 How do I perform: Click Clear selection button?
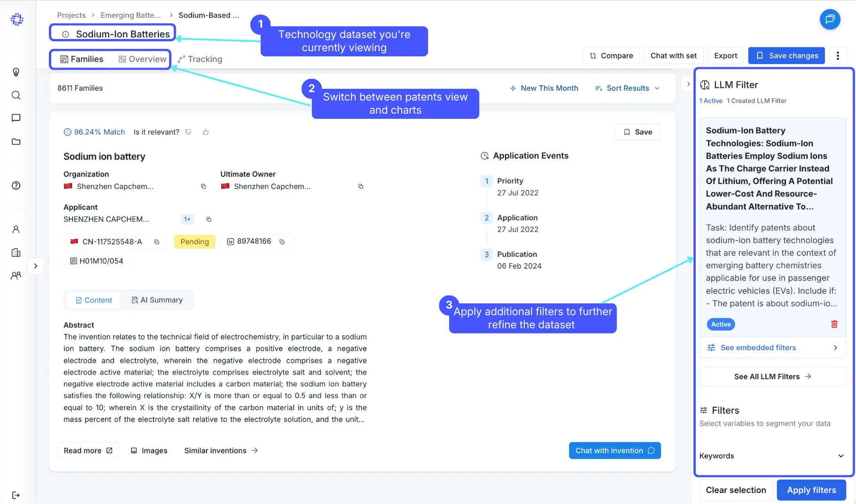click(x=736, y=490)
